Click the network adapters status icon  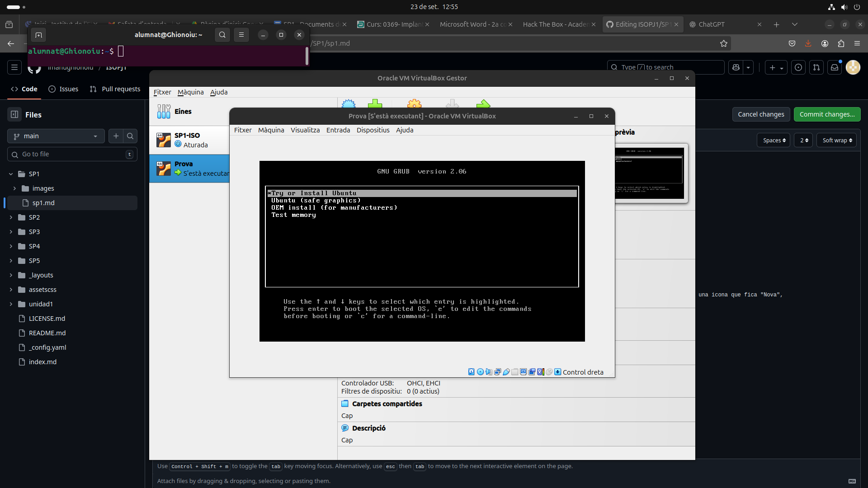(x=497, y=372)
